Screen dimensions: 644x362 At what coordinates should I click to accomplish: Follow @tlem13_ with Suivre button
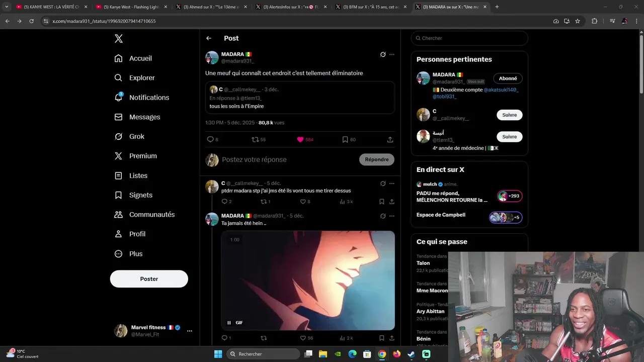(509, 137)
